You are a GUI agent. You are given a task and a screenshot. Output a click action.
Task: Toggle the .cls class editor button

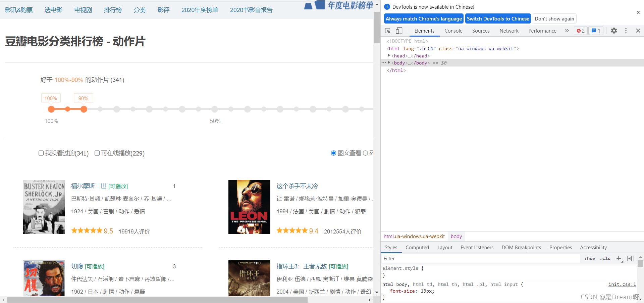tap(605, 258)
